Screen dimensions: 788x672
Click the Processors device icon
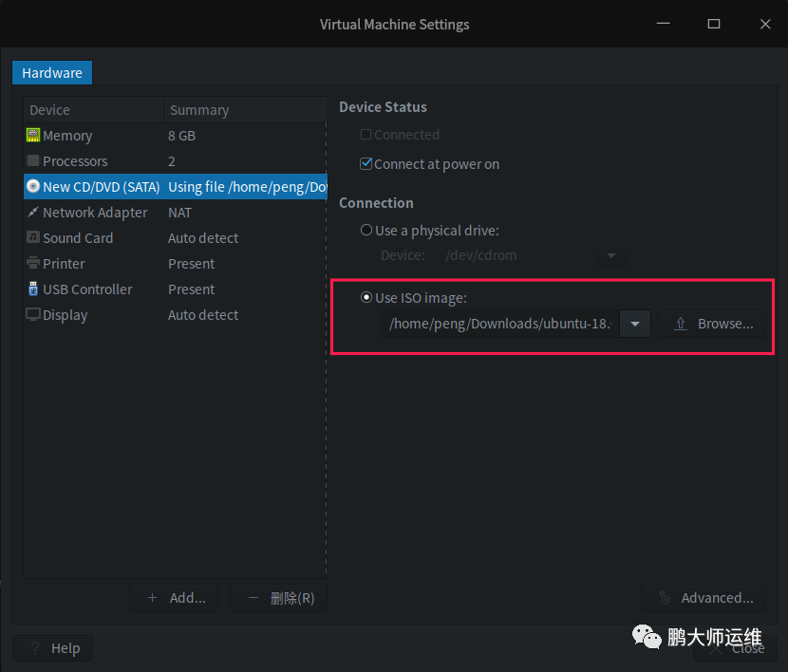pos(33,161)
